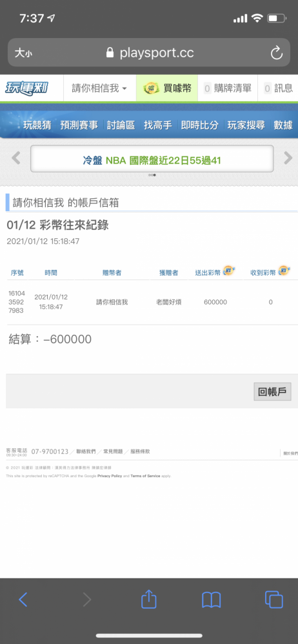Open the 購牌清單 list
The image size is (298, 644).
(228, 88)
